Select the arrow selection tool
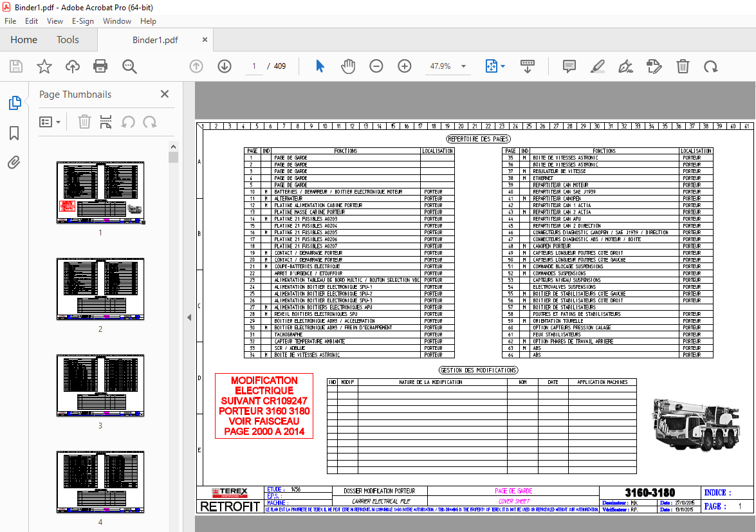Viewport: 756px width, 532px height. (320, 66)
